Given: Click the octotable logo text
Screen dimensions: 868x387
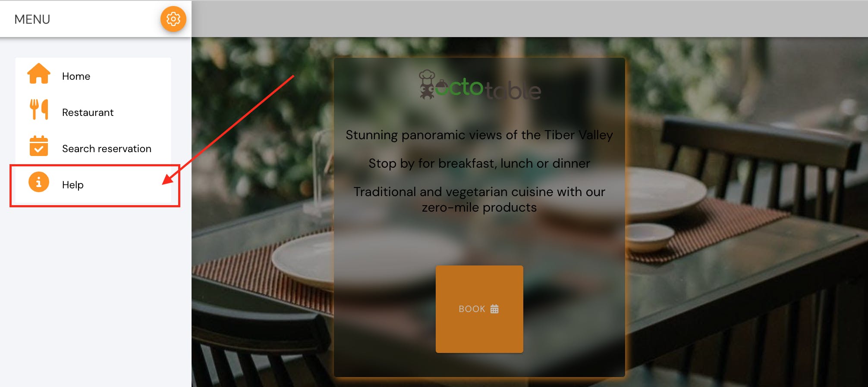Looking at the screenshot, I should pyautogui.click(x=488, y=89).
